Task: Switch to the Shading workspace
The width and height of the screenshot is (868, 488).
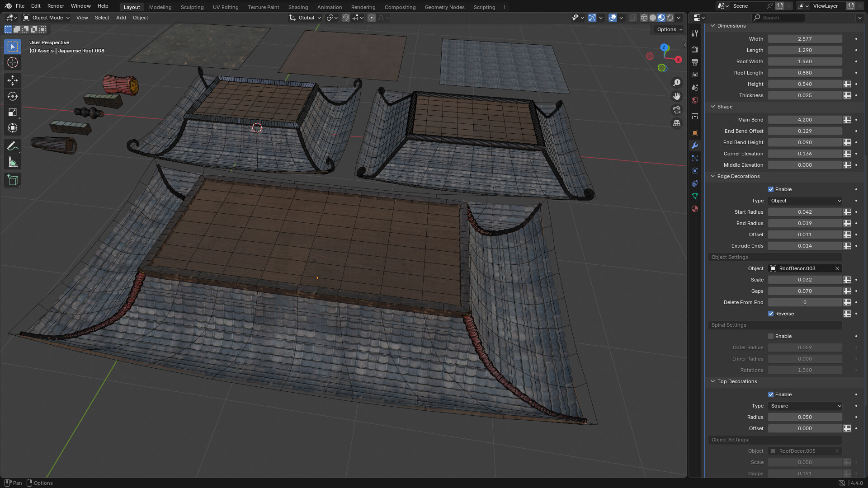Action: 298,7
